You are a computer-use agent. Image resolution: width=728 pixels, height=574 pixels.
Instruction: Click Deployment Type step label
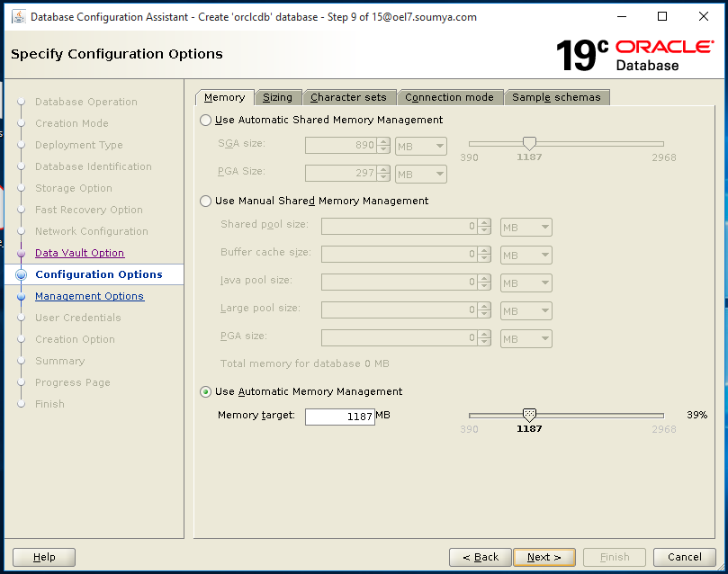(x=79, y=145)
